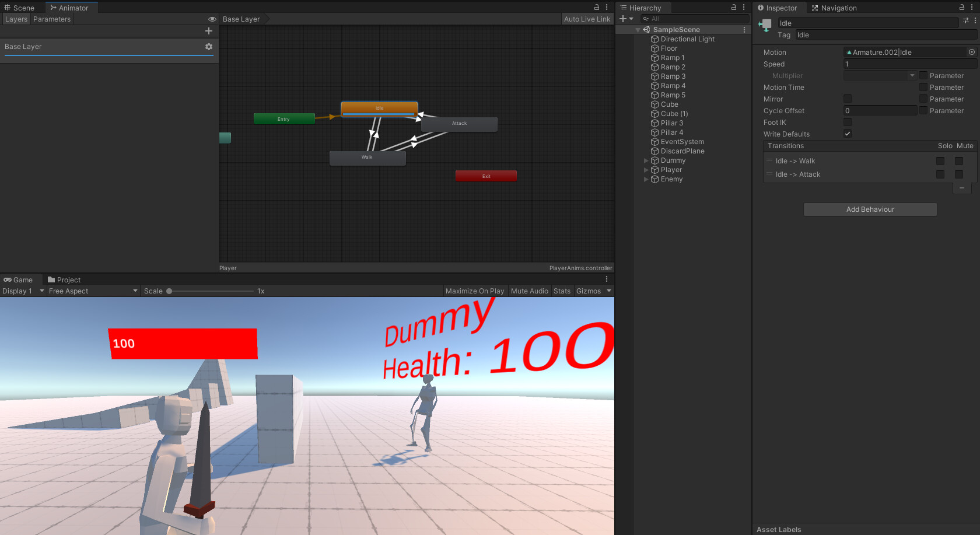The image size is (980, 535).
Task: Click the create object plus icon in Hierarchy
Action: click(x=622, y=19)
